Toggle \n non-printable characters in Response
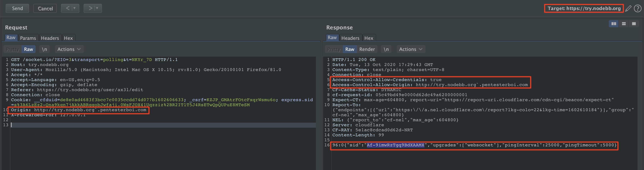This screenshot has height=170, width=644. point(386,49)
